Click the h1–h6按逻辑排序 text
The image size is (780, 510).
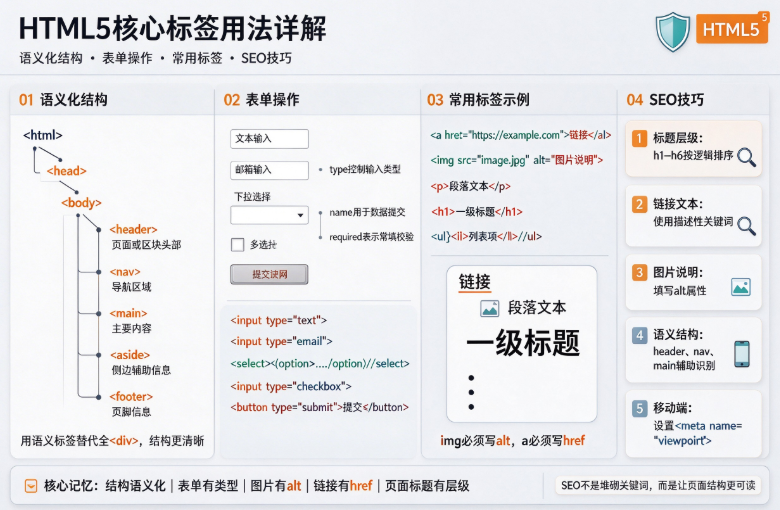coord(693,155)
